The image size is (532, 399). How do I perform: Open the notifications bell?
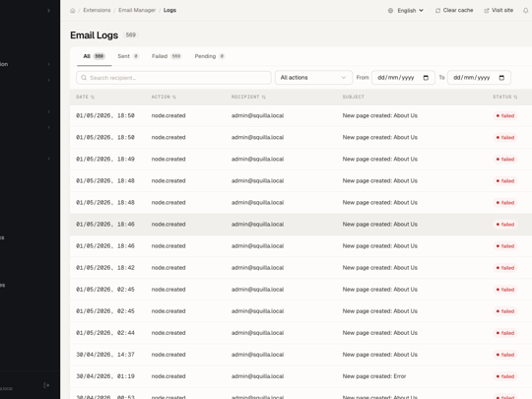pos(525,11)
